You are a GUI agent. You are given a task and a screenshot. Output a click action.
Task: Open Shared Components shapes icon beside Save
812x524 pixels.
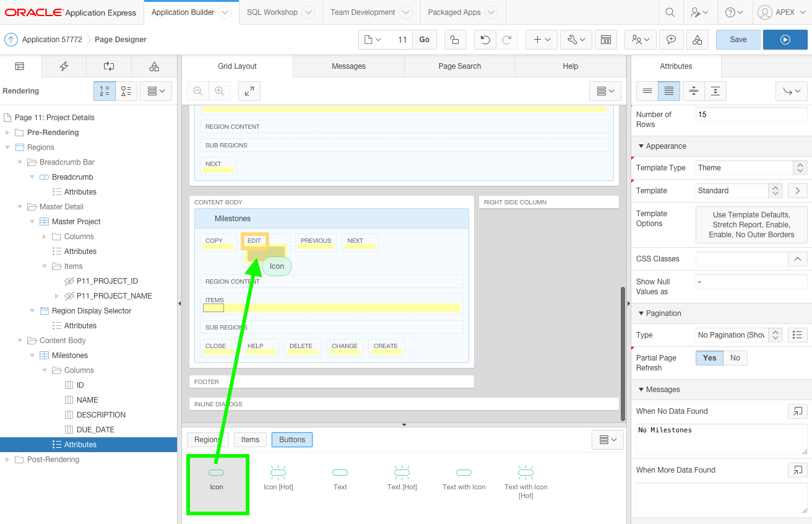click(698, 40)
